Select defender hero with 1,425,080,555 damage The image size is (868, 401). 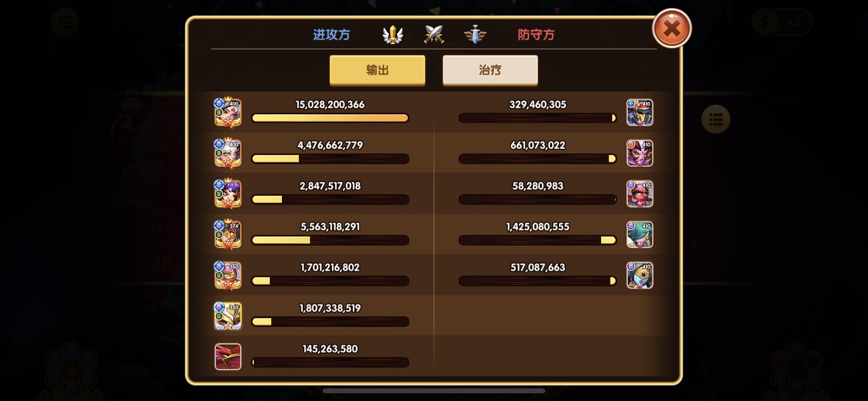[640, 234]
